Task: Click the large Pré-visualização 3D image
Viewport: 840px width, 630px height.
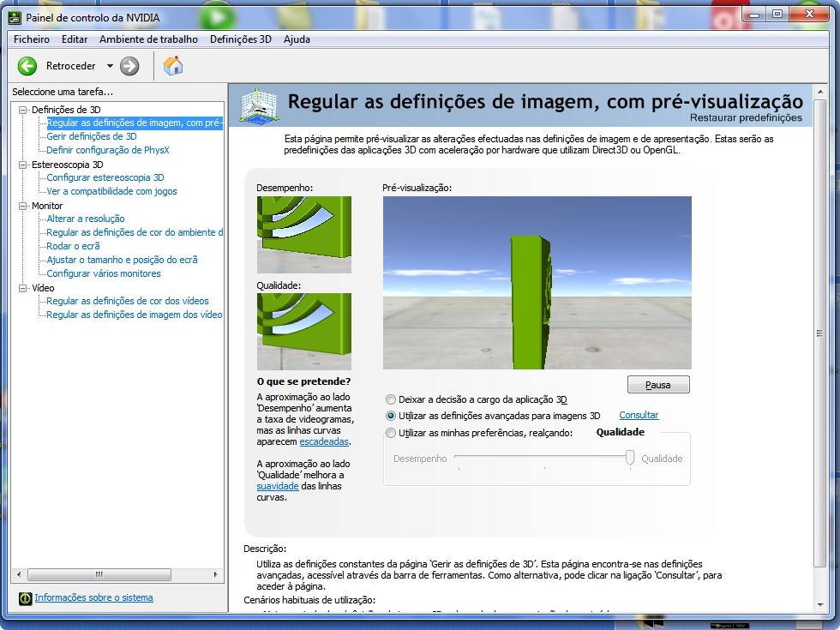Action: (x=537, y=283)
